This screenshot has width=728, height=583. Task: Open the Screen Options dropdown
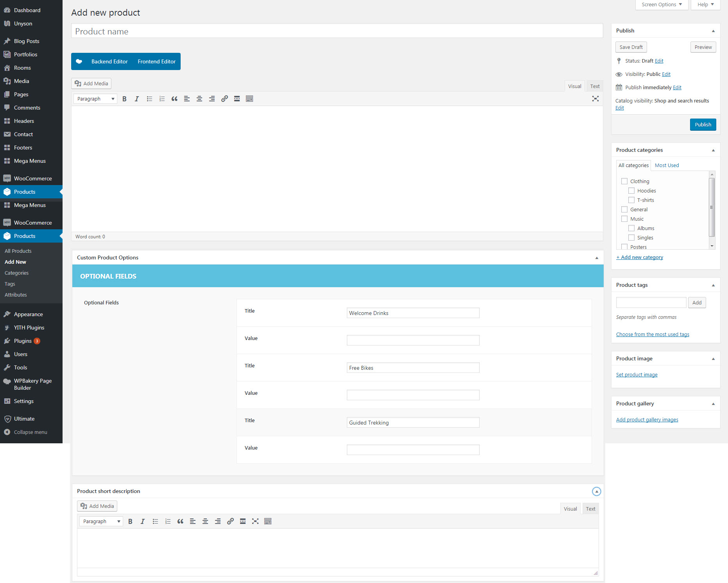[662, 5]
